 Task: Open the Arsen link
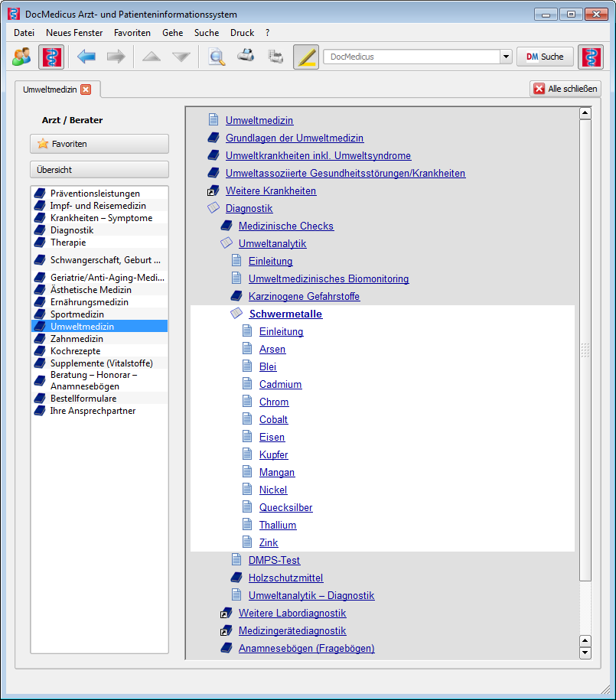[x=272, y=349]
